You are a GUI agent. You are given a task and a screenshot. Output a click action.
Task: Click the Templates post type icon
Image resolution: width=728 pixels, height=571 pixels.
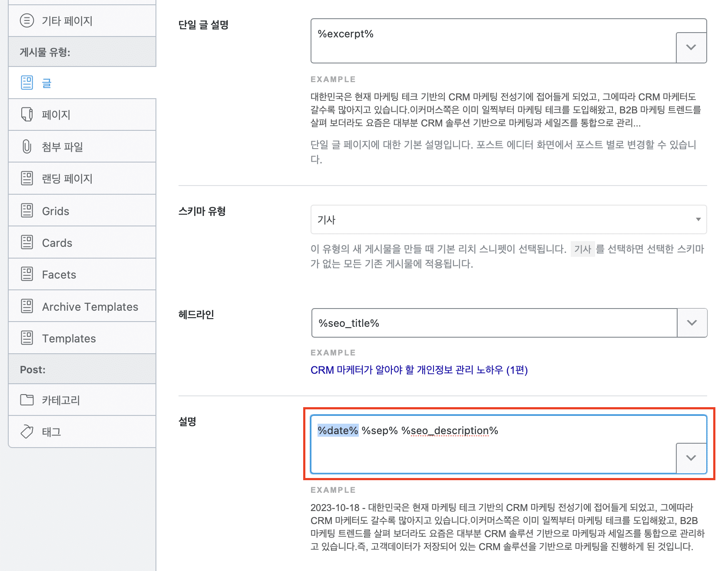pyautogui.click(x=27, y=338)
